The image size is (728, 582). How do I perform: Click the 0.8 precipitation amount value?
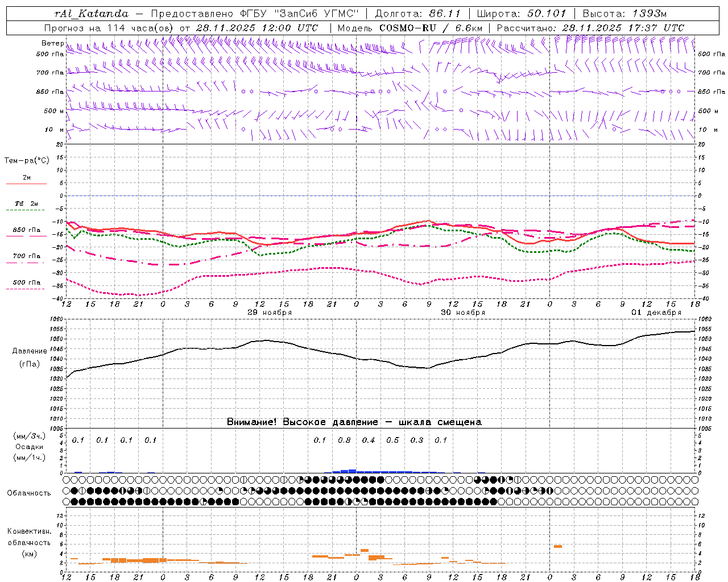(344, 440)
